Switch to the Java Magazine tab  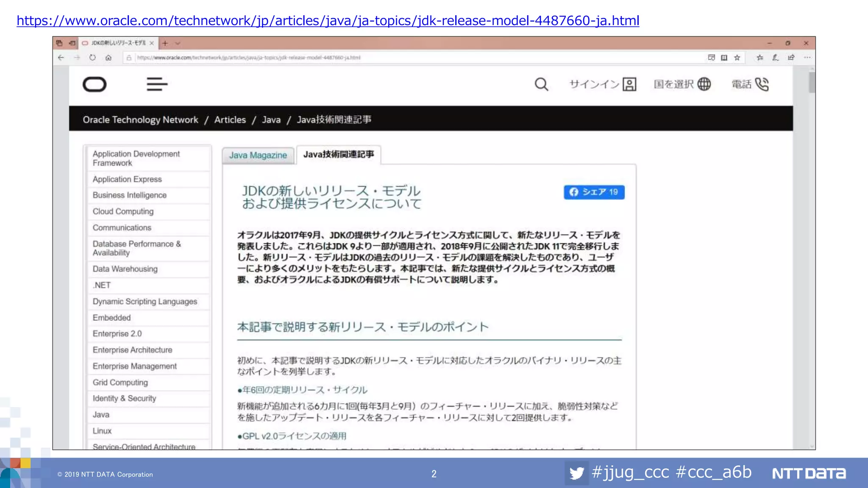click(x=258, y=155)
